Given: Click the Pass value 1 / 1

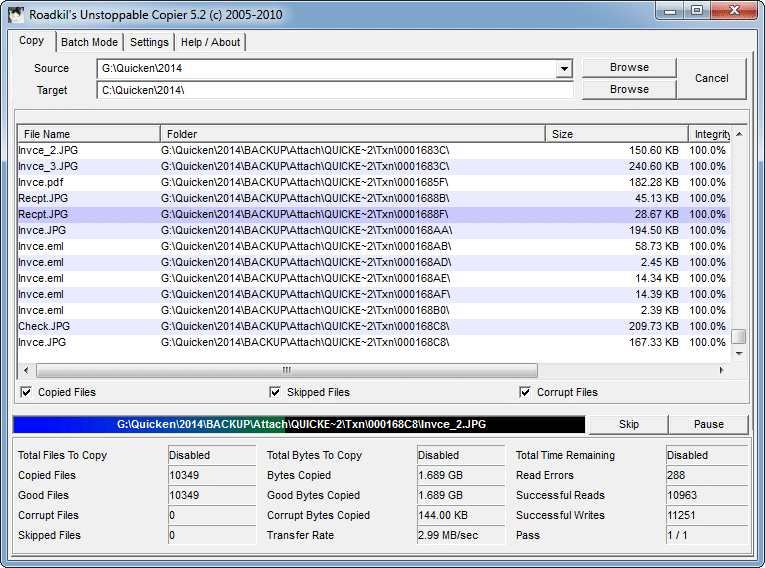Looking at the screenshot, I should tap(706, 535).
